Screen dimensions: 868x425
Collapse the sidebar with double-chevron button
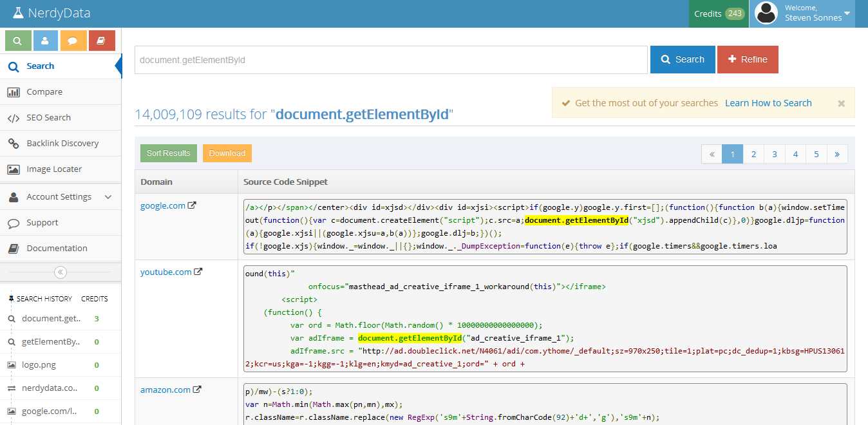61,272
